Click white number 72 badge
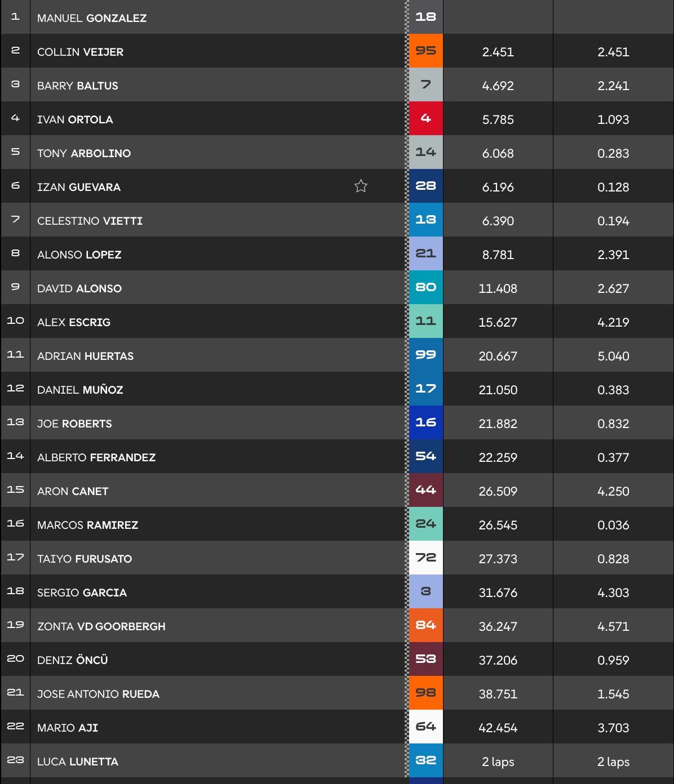 coord(425,558)
